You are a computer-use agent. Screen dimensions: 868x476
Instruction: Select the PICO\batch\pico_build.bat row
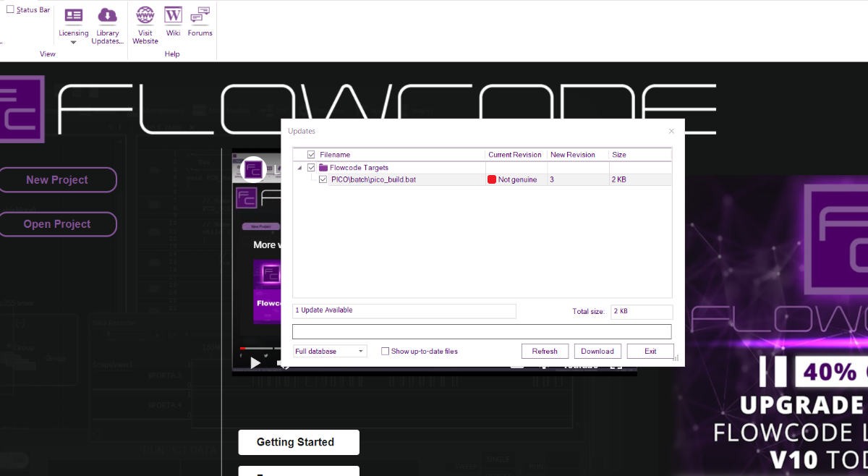click(482, 179)
